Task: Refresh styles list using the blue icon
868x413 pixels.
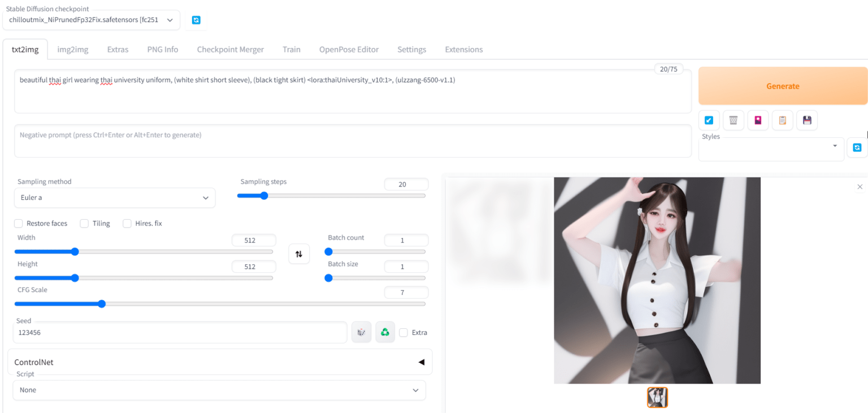Action: [x=857, y=147]
